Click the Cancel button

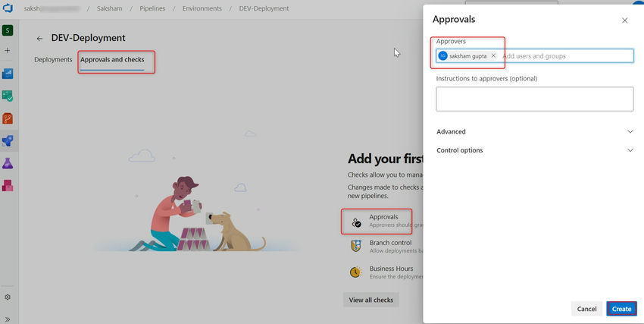(586, 309)
